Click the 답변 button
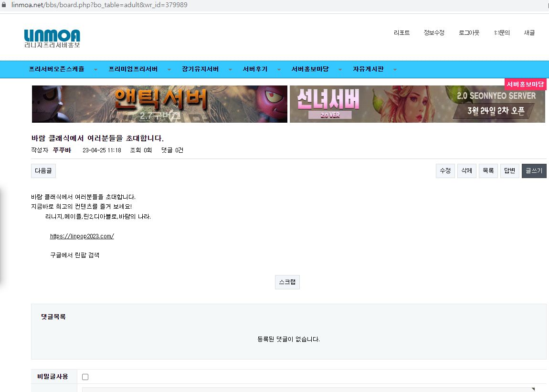 [509, 171]
